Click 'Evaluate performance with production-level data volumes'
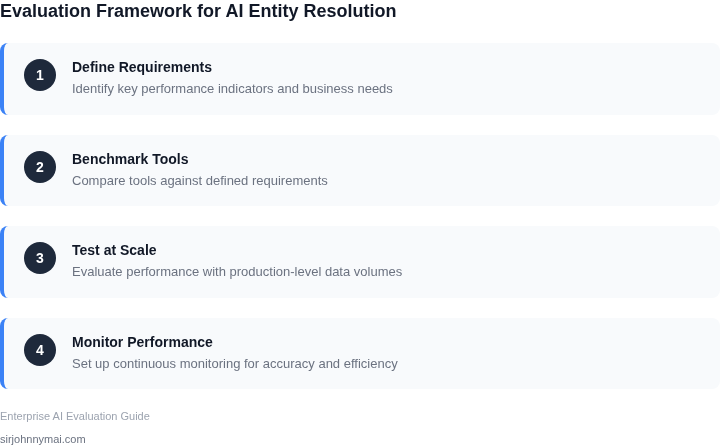 237,271
